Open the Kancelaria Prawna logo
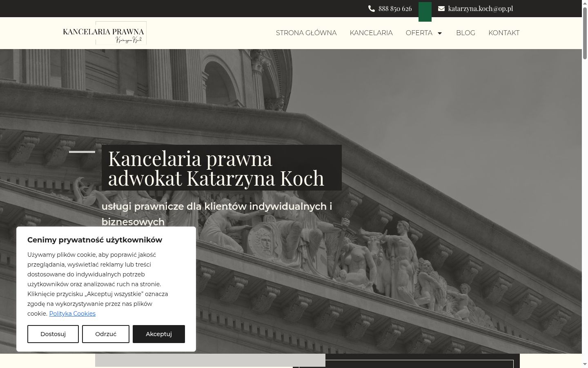Image resolution: width=588 pixels, height=368 pixels. tap(105, 33)
